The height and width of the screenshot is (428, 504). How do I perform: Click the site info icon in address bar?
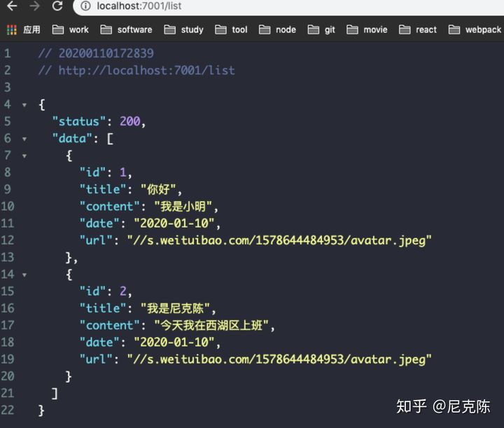pos(85,6)
